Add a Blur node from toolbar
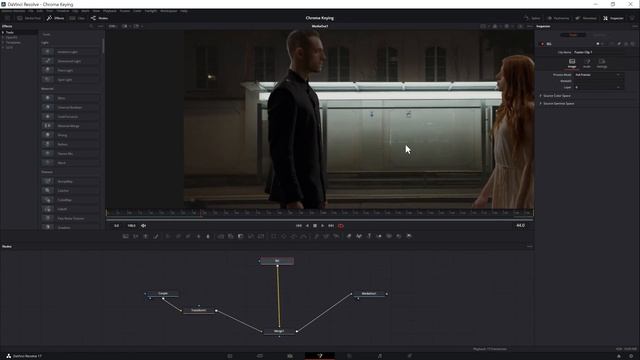The image size is (640, 360). coord(208,236)
